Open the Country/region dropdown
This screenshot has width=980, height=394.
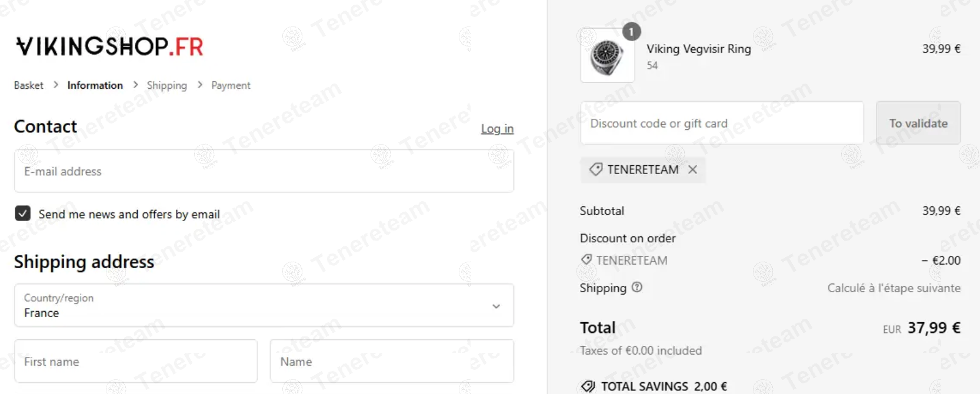tap(264, 306)
